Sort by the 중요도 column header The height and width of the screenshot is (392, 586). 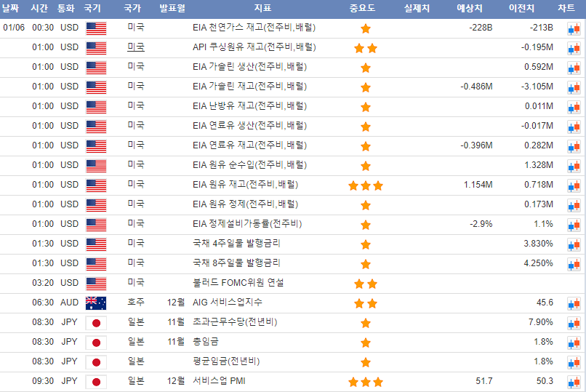coord(366,9)
